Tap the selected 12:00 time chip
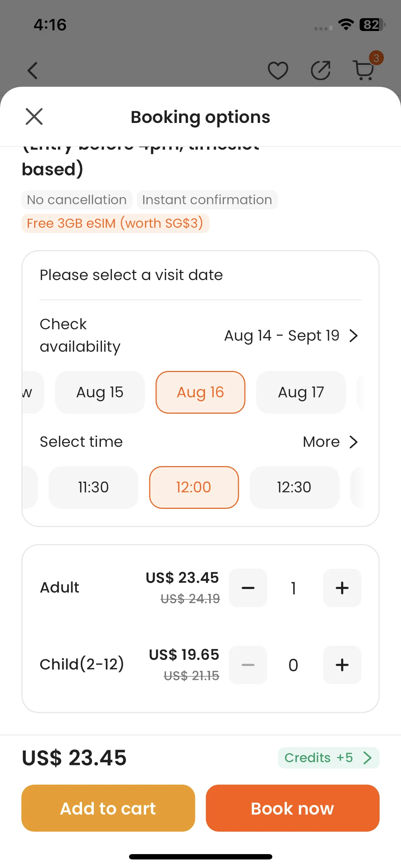Image resolution: width=401 pixels, height=868 pixels. point(194,487)
